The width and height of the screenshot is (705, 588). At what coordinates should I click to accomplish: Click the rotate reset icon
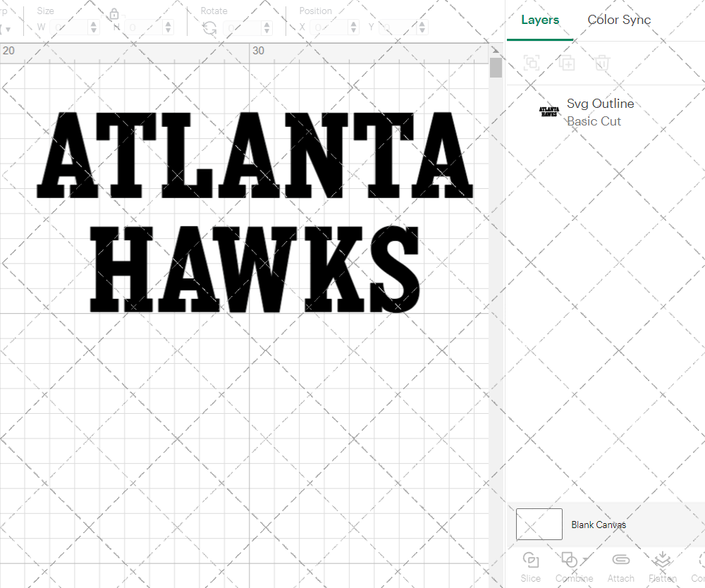pos(208,26)
